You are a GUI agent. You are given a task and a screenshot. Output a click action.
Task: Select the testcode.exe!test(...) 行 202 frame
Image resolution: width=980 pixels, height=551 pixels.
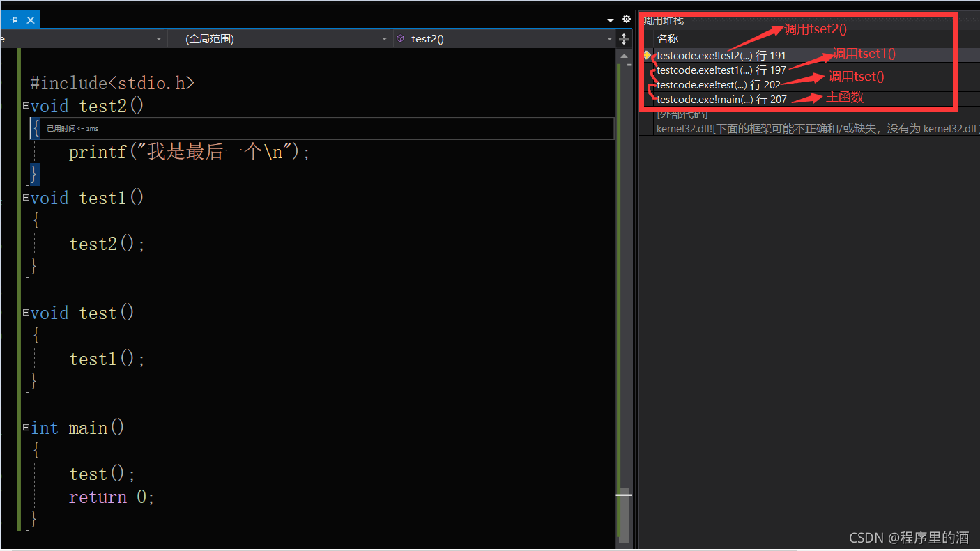(x=719, y=85)
